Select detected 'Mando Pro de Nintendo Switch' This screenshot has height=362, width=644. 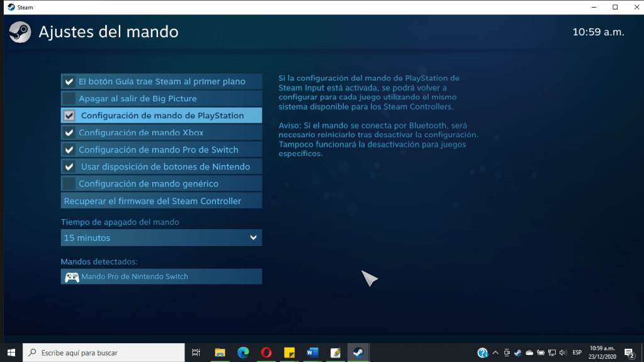[161, 276]
